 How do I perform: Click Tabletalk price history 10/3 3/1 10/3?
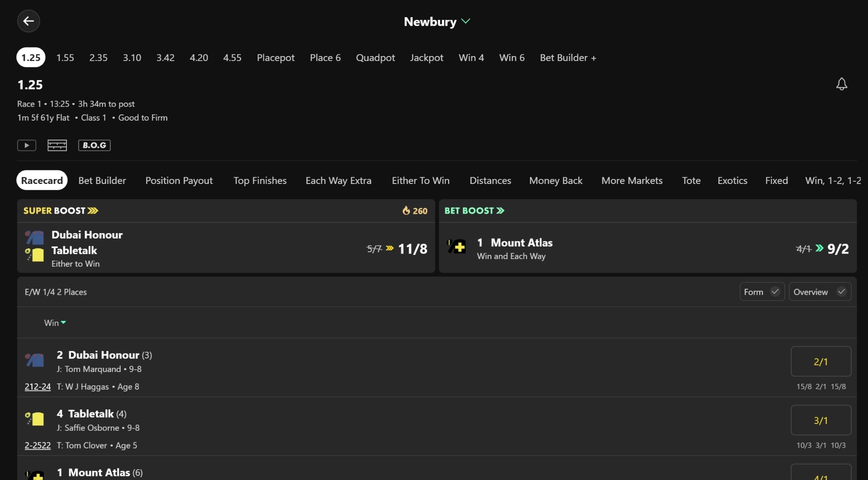pos(821,445)
